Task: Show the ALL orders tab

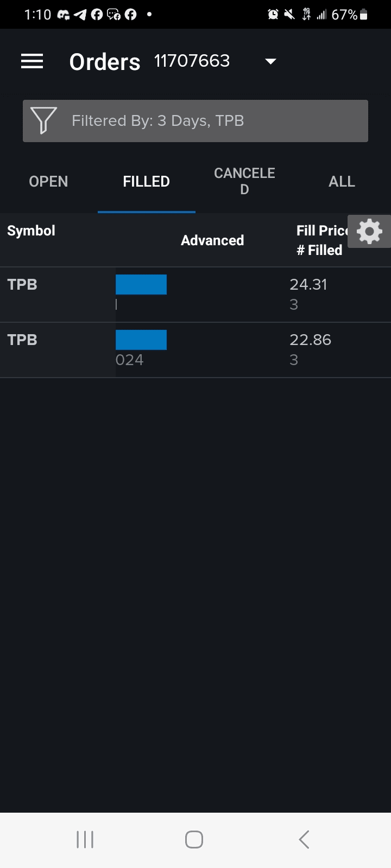Action: coord(342,182)
